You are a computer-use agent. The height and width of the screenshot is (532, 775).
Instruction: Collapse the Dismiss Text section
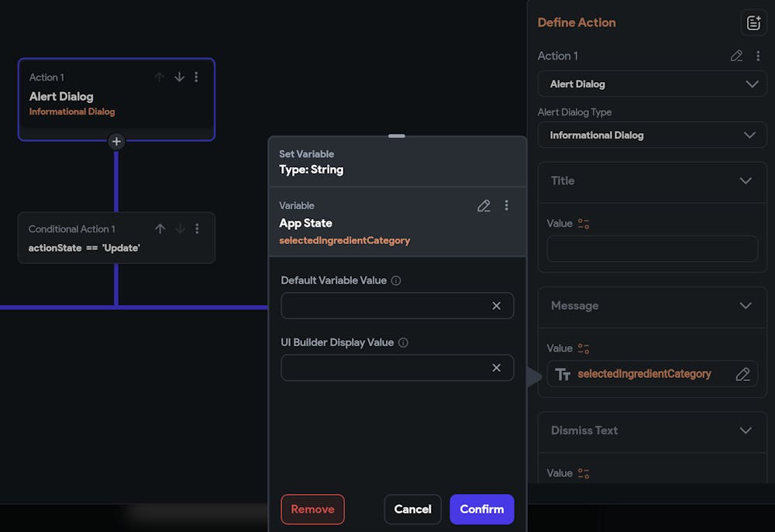(746, 431)
